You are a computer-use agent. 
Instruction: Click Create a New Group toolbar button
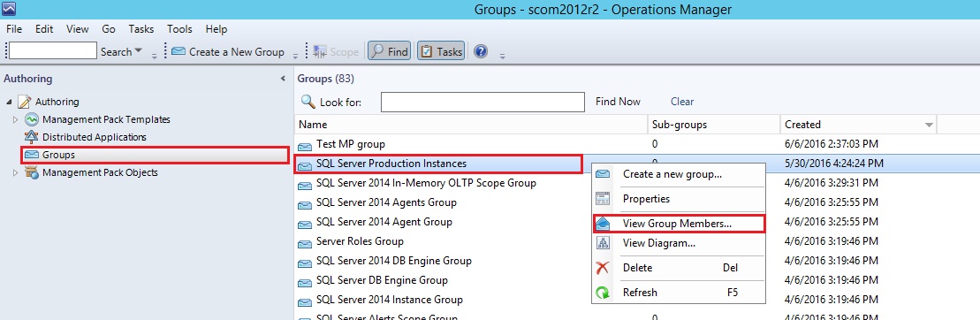pos(228,52)
